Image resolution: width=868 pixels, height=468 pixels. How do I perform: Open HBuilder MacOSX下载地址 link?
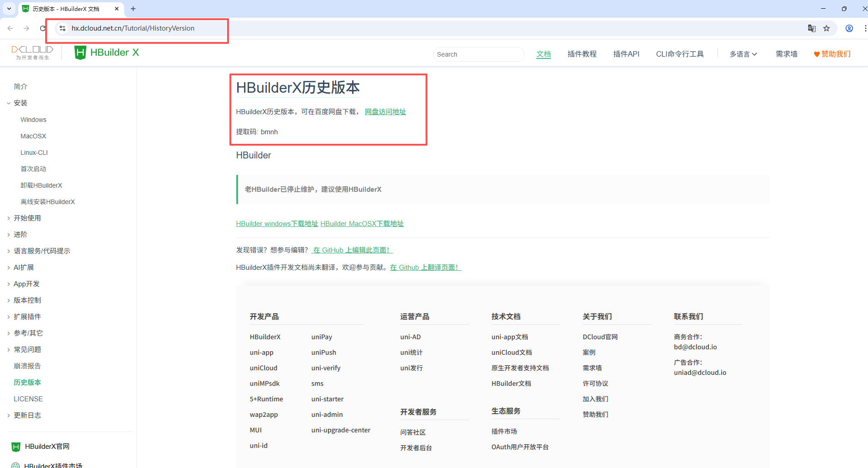(362, 224)
